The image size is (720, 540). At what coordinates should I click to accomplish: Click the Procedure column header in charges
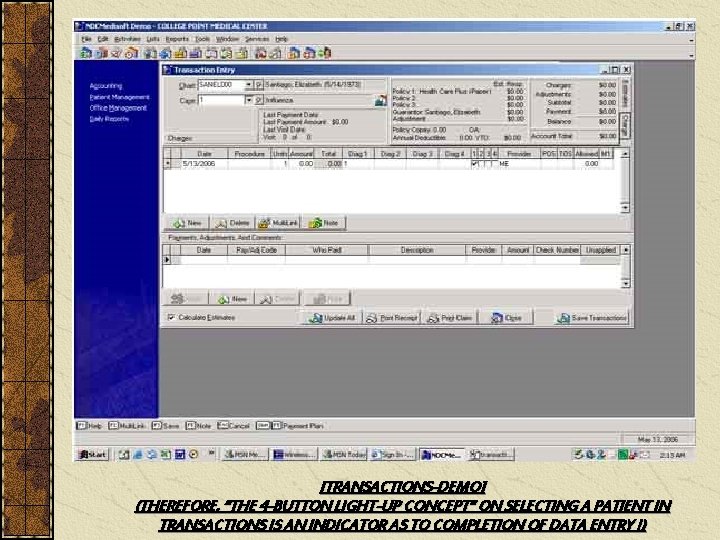(x=249, y=154)
